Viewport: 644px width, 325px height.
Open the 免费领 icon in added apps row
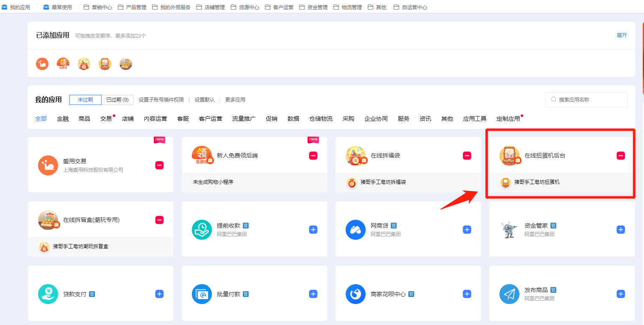tap(63, 64)
